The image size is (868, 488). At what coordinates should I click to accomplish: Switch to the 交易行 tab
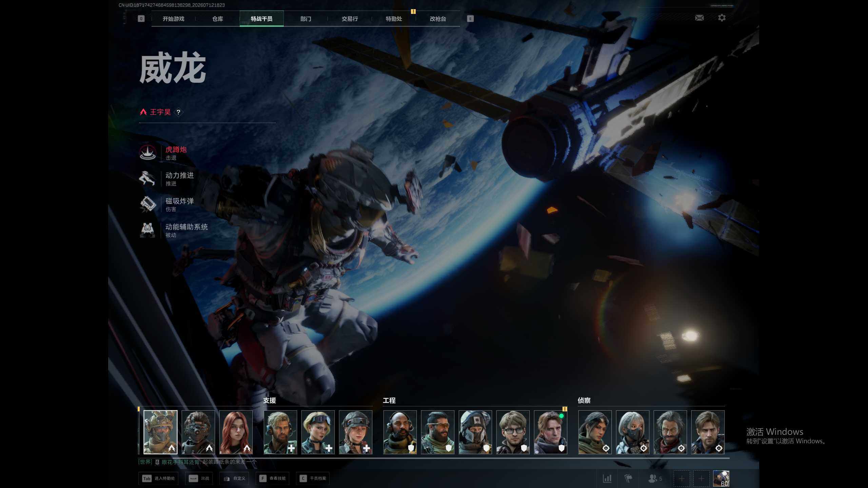click(x=350, y=19)
